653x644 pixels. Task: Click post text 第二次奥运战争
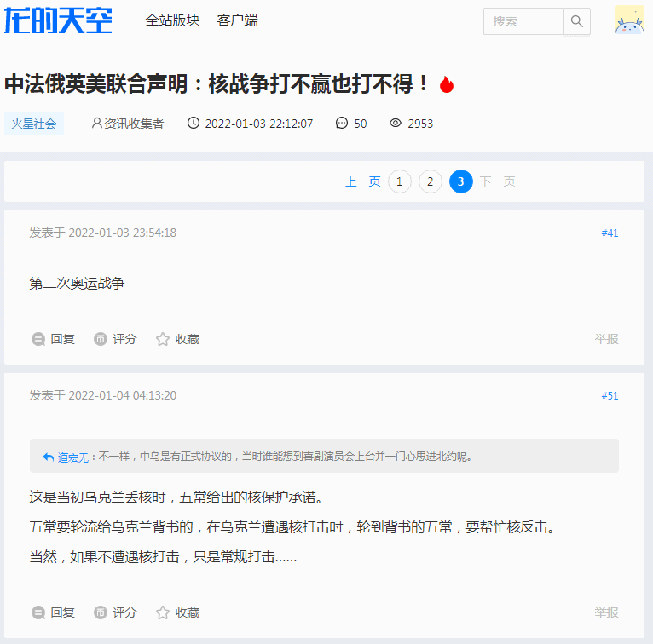(x=77, y=284)
